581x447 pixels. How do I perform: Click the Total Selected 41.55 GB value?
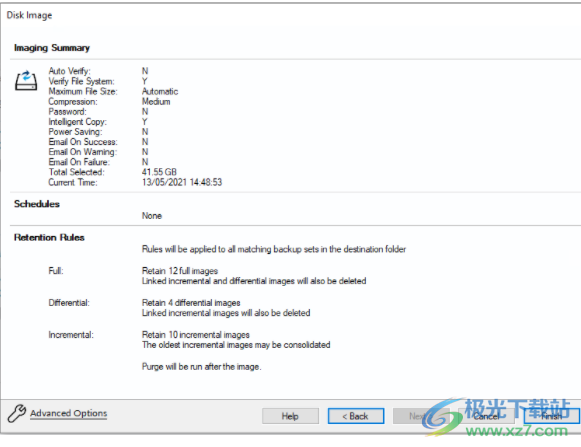coord(159,172)
